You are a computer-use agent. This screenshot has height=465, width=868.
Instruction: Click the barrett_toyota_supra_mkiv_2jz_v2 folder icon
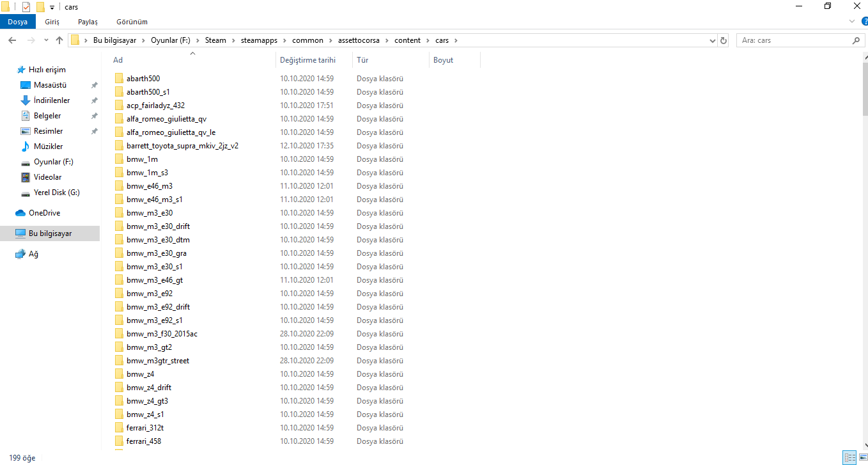pyautogui.click(x=119, y=146)
